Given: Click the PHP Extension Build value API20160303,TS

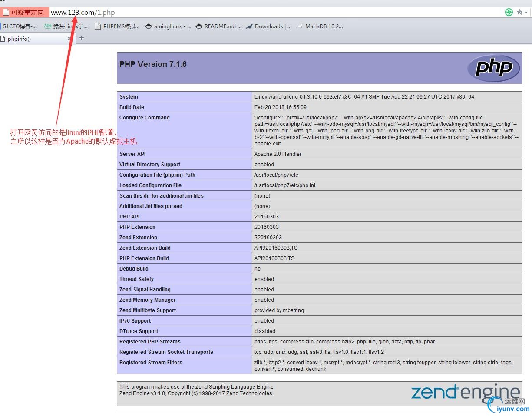Looking at the screenshot, I should coord(274,258).
